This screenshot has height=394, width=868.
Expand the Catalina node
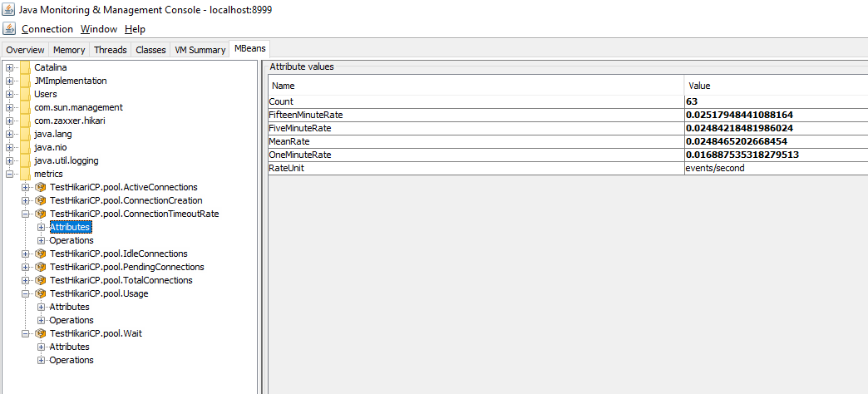(9, 67)
